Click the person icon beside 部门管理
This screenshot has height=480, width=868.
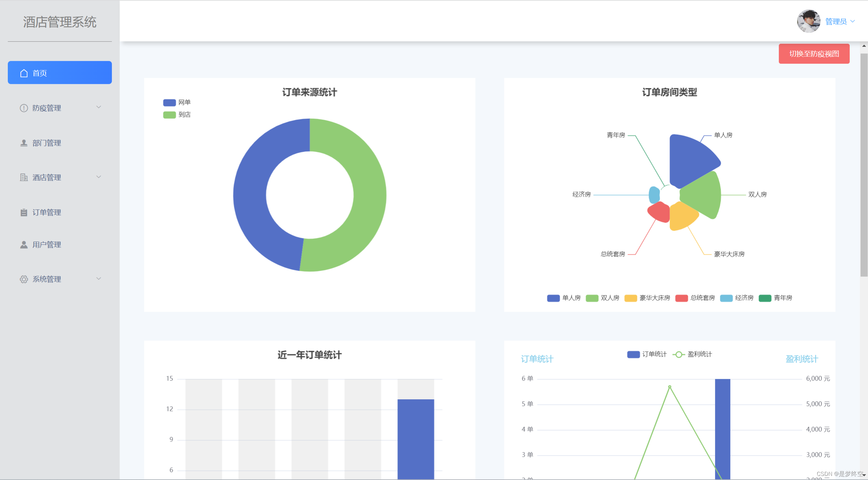(x=24, y=143)
